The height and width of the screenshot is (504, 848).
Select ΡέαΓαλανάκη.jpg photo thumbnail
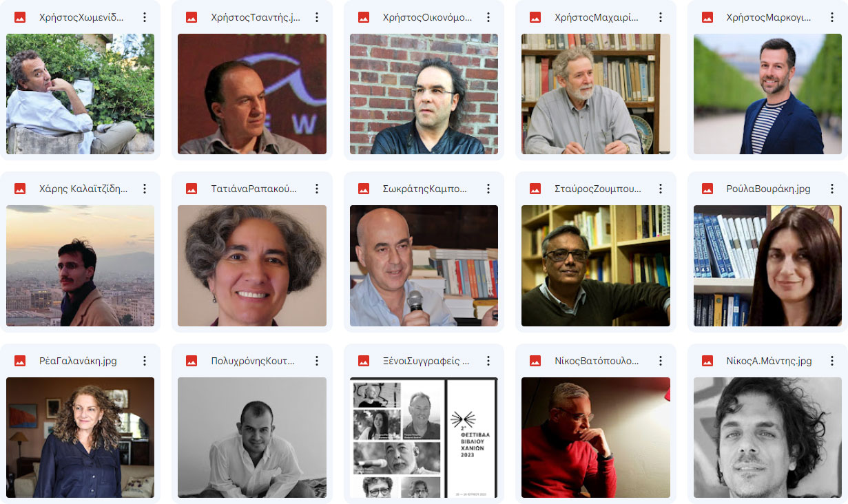click(80, 437)
